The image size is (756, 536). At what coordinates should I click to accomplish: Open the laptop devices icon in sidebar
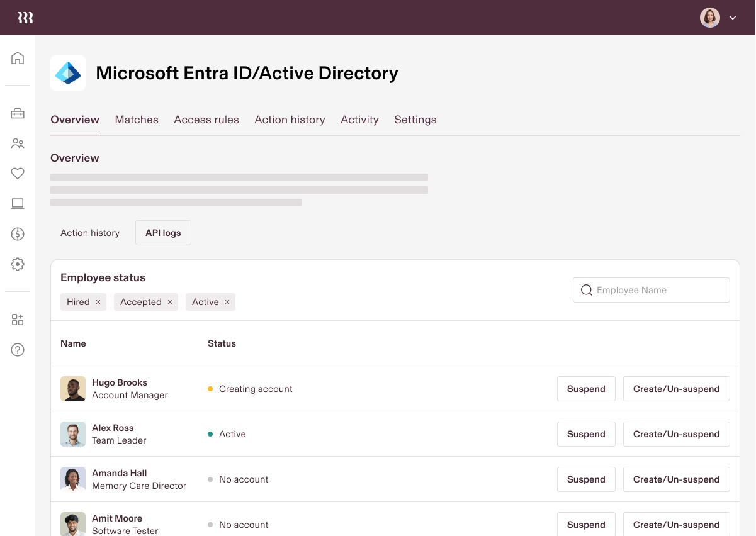pos(18,204)
